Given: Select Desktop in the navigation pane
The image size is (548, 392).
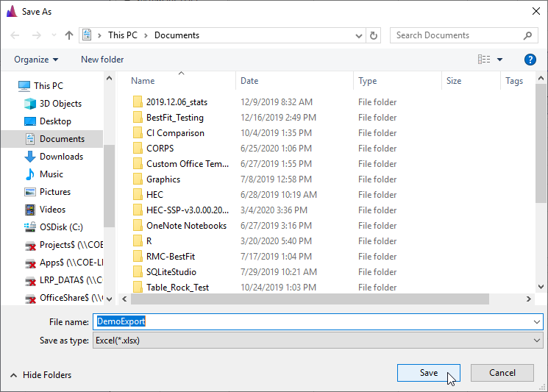Looking at the screenshot, I should (x=49, y=121).
